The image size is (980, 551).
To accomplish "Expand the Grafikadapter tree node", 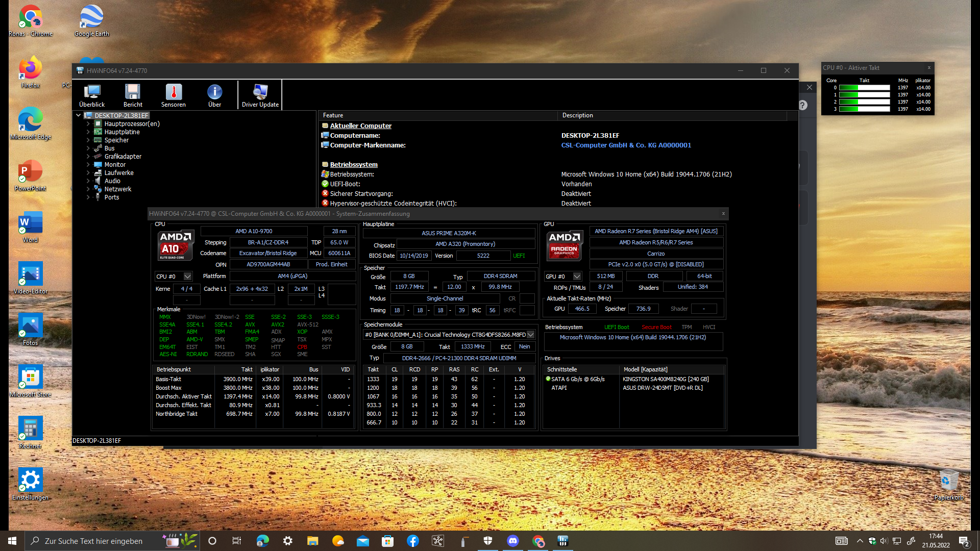I will coord(88,157).
